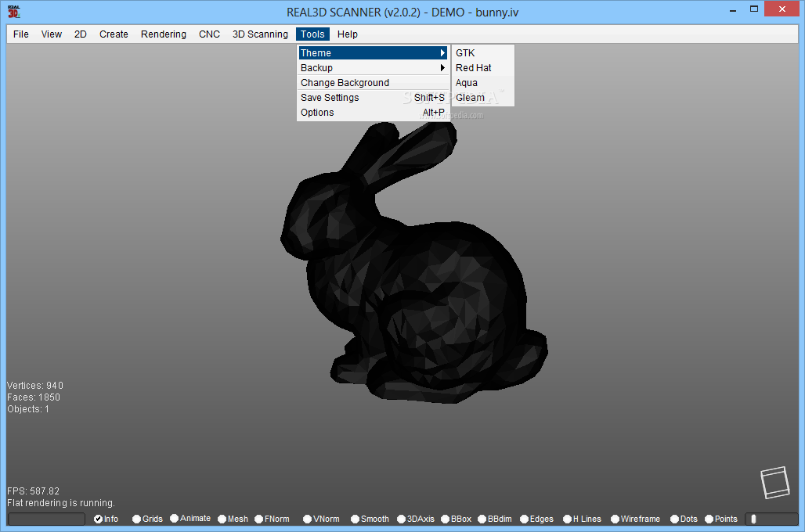Screen dimensions: 805x532
Task: Toggle H Lines option
Action: [582, 519]
